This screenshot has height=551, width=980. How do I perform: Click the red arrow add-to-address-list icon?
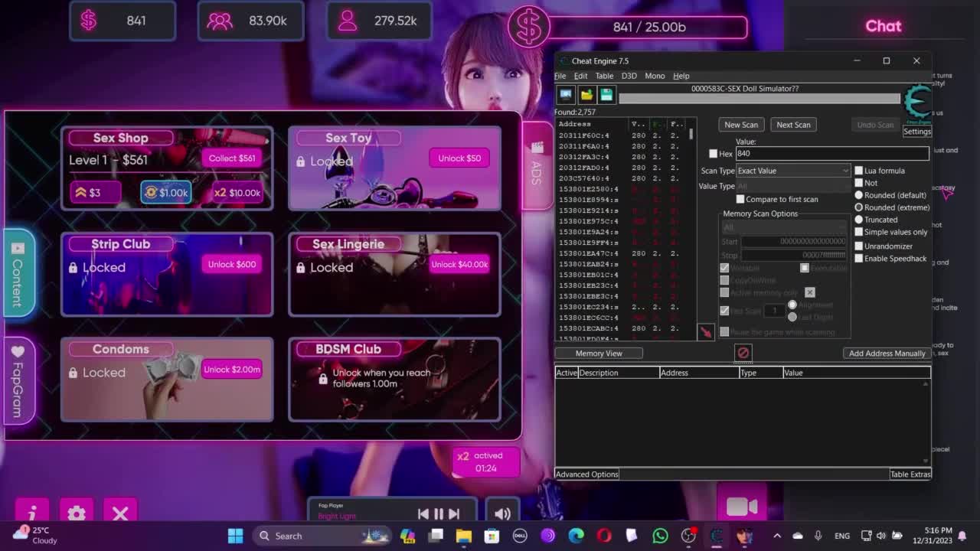705,331
